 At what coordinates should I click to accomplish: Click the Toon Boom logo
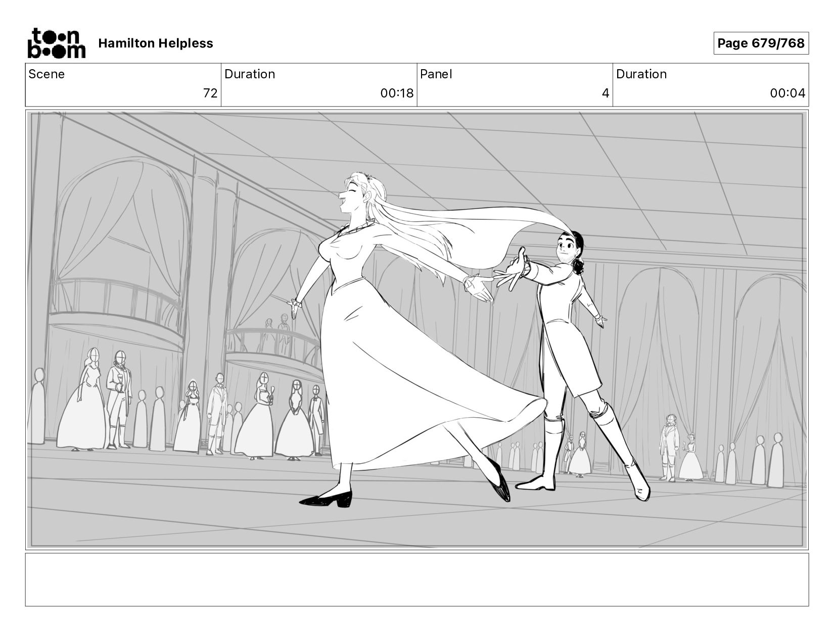(x=56, y=43)
